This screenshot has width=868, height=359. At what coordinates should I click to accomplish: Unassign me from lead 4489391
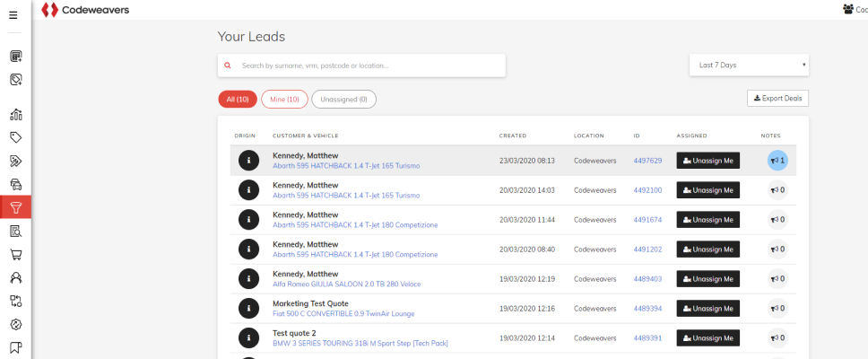[708, 338]
